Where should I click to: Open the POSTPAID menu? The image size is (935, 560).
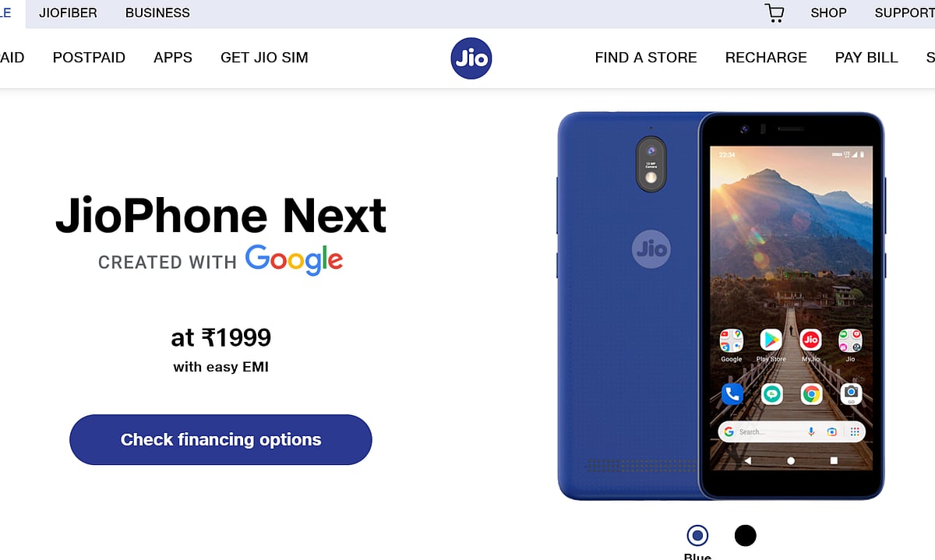pyautogui.click(x=89, y=58)
